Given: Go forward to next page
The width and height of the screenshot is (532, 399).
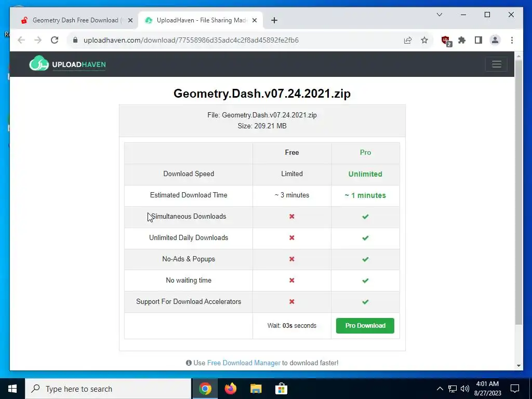Looking at the screenshot, I should (x=38, y=40).
